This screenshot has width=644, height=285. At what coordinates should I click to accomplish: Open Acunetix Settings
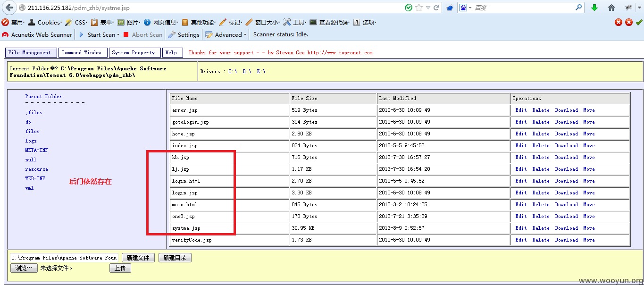[184, 34]
